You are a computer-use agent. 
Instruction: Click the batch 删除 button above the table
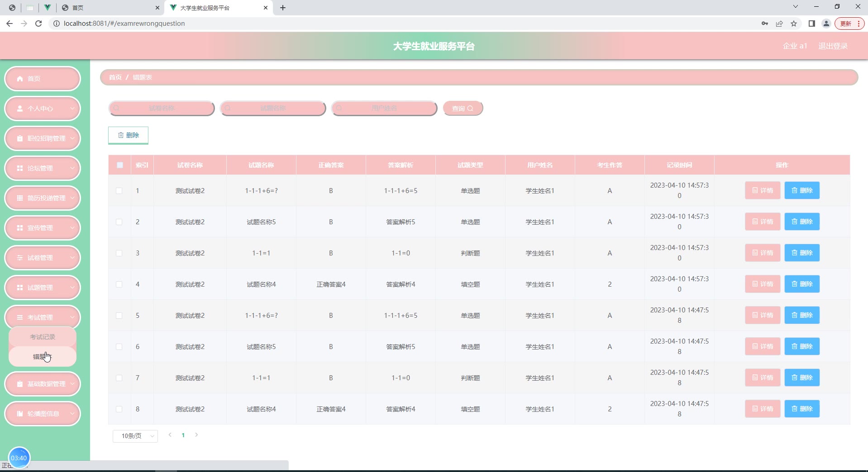128,135
